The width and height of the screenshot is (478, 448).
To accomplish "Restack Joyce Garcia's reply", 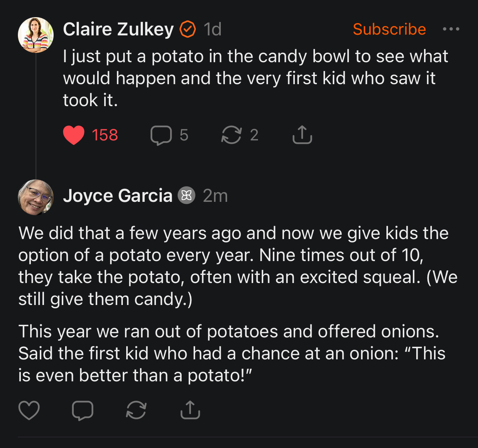I will [136, 410].
